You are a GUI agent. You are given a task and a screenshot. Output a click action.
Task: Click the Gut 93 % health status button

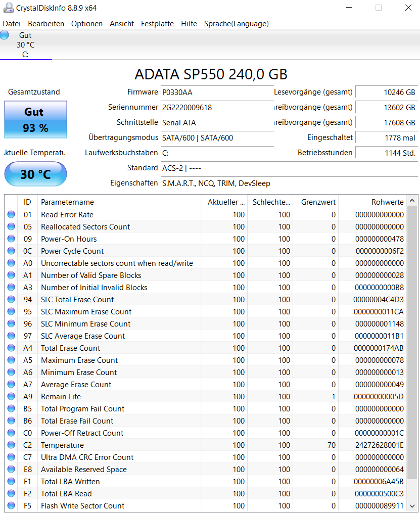click(x=36, y=120)
